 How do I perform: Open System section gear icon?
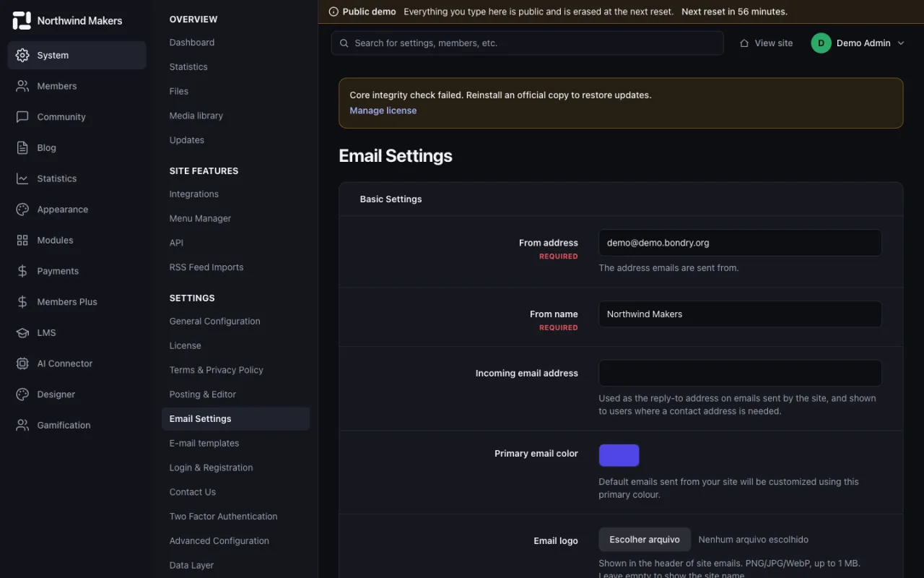pos(22,55)
